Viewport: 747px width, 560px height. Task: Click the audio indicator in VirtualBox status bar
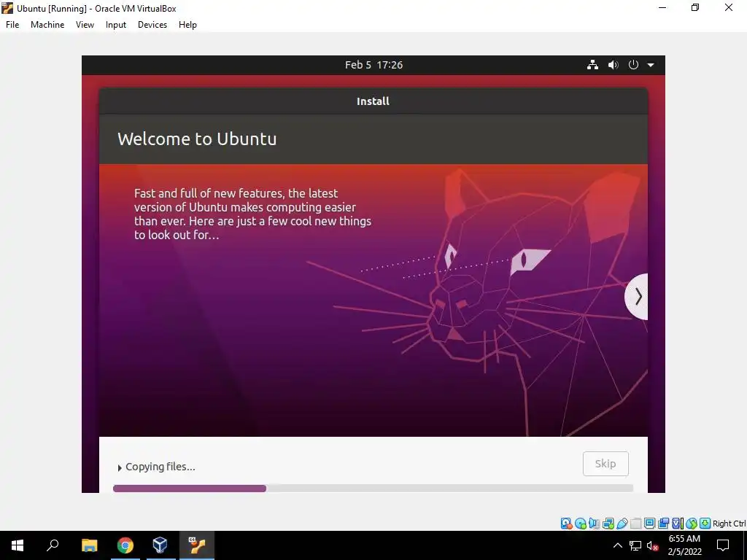tap(594, 524)
